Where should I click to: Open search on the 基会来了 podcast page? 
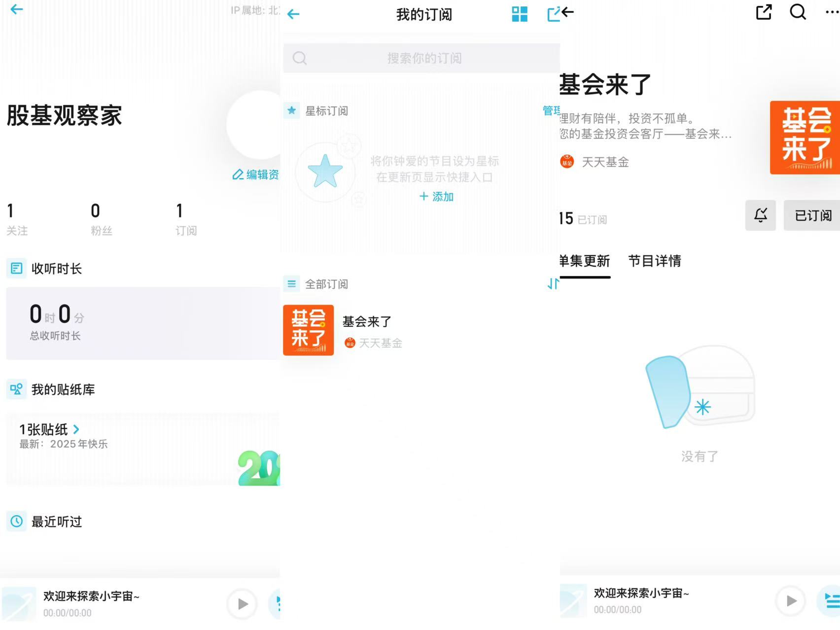[x=798, y=12]
